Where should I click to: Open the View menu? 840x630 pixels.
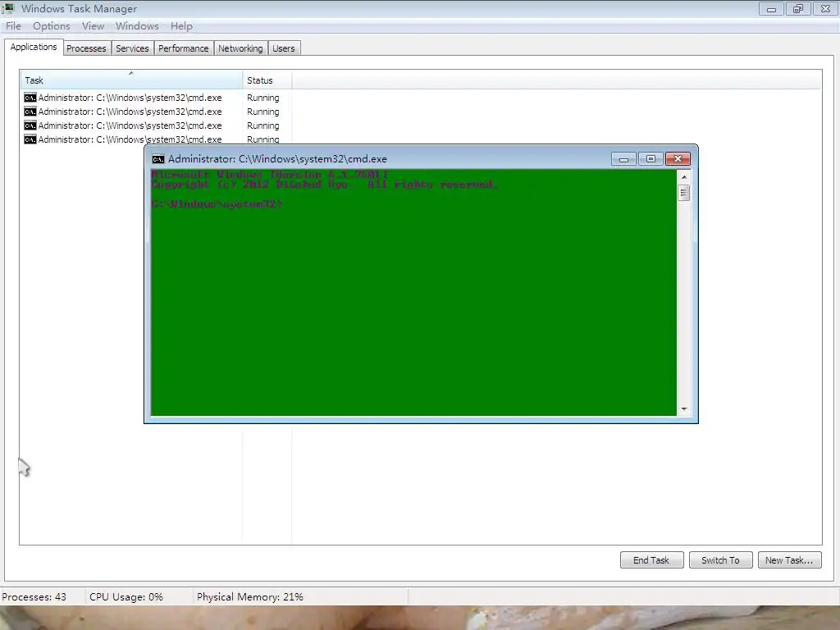point(93,25)
